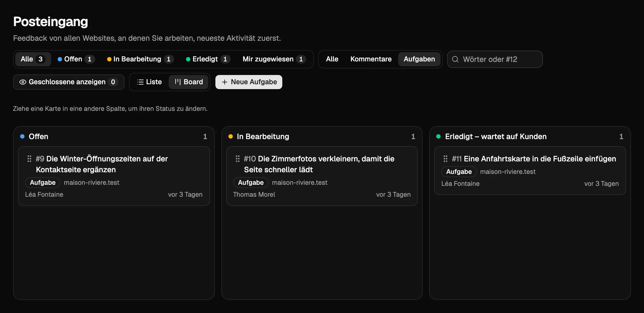Select the Alle 3 status filter
This screenshot has height=313, width=644.
33,59
